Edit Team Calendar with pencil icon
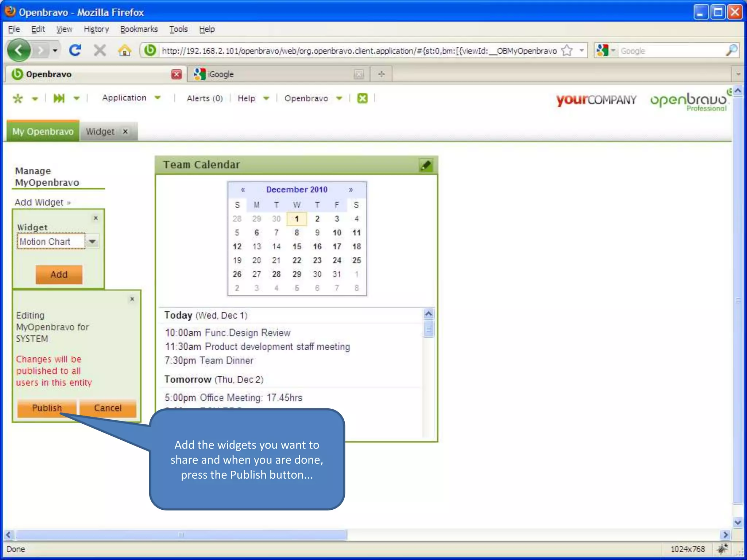This screenshot has width=747, height=560. coord(426,165)
